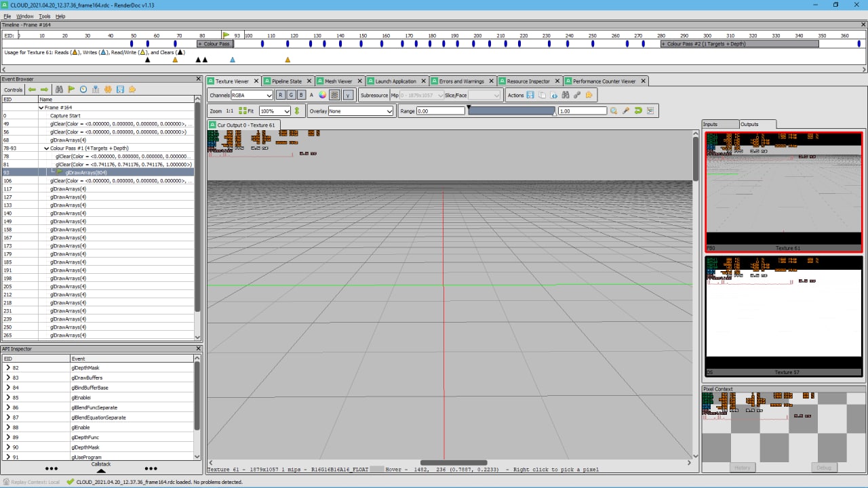Screen dimensions: 868x488
Task: Expand API Inspector row 82 glDepthMask
Action: point(7,367)
